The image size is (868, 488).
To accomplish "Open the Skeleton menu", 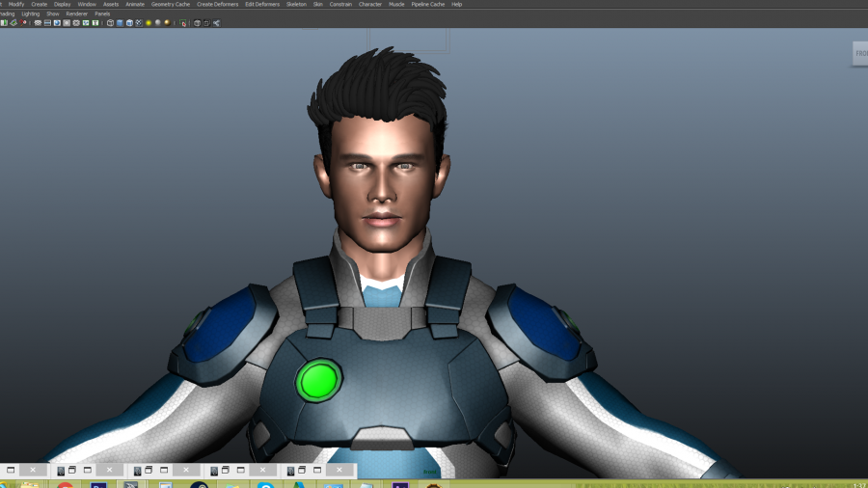I will pyautogui.click(x=296, y=4).
